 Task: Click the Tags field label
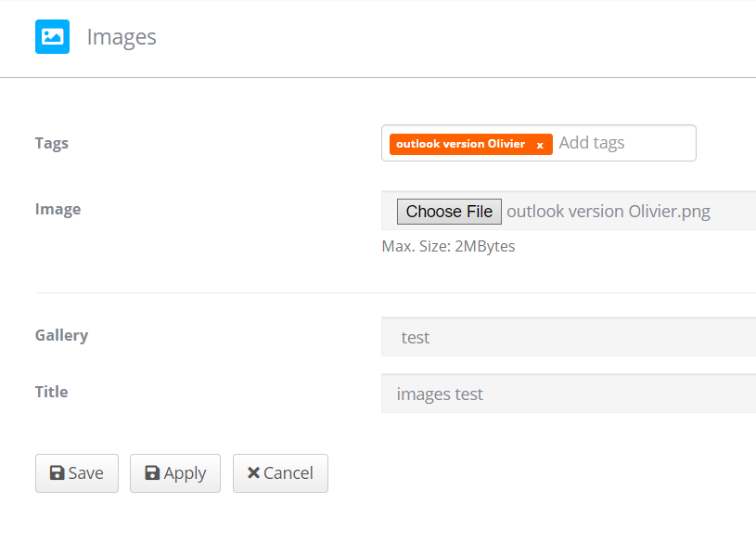51,143
